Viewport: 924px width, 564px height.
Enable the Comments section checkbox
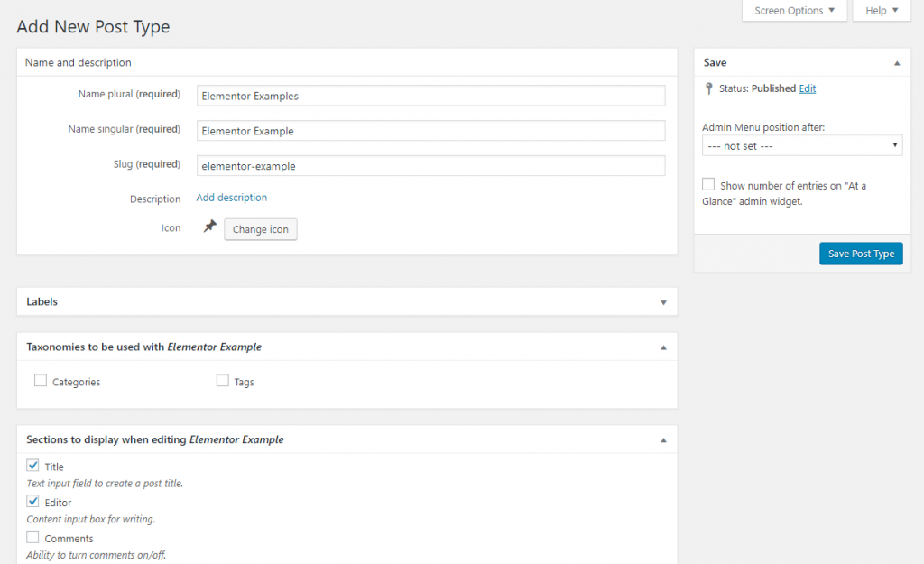coord(33,538)
